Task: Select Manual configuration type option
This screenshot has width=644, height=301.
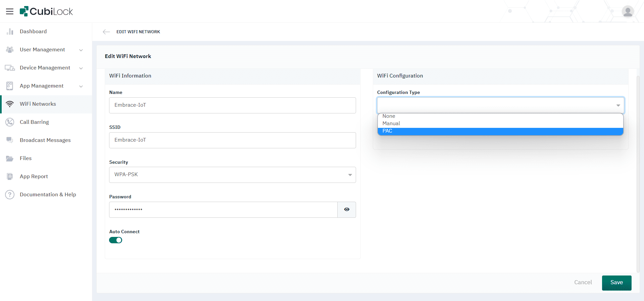Action: click(x=500, y=123)
